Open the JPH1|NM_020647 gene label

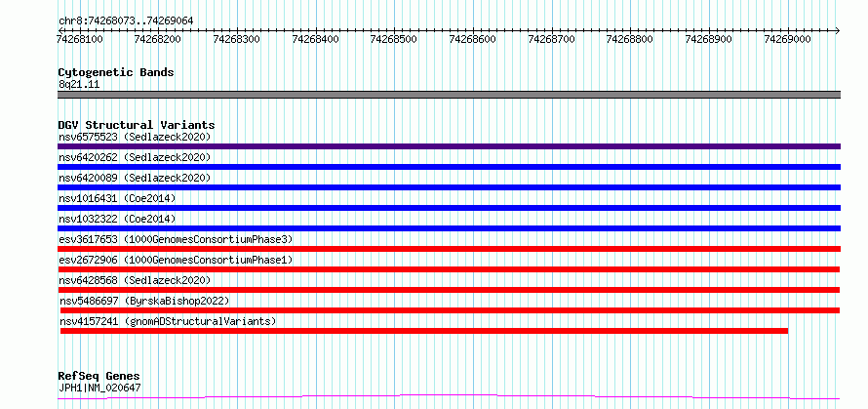99,388
